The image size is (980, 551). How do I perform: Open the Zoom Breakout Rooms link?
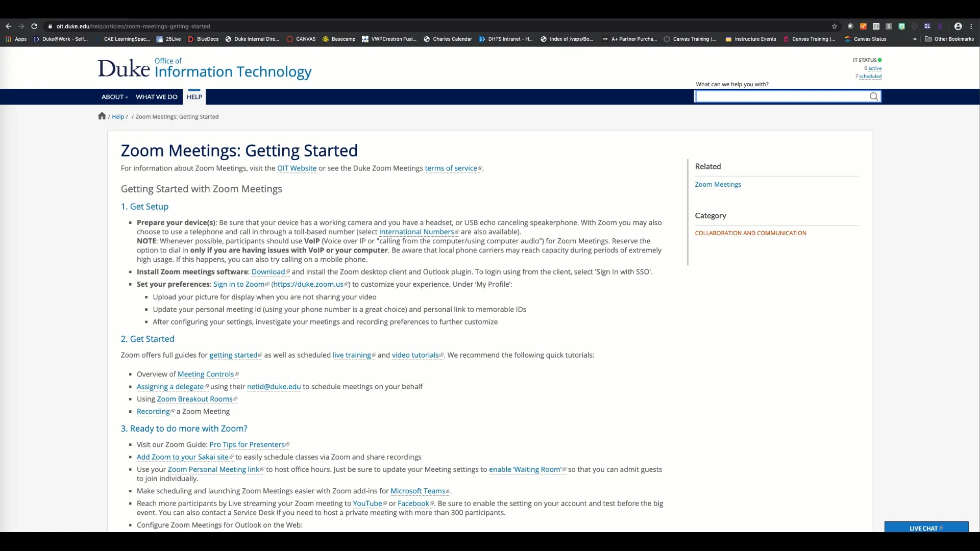197,399
